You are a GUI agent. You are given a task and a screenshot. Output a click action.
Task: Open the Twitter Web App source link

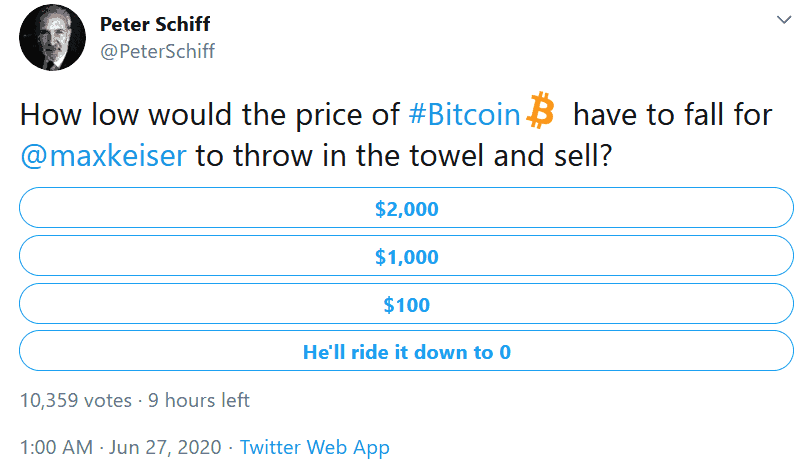click(314, 448)
